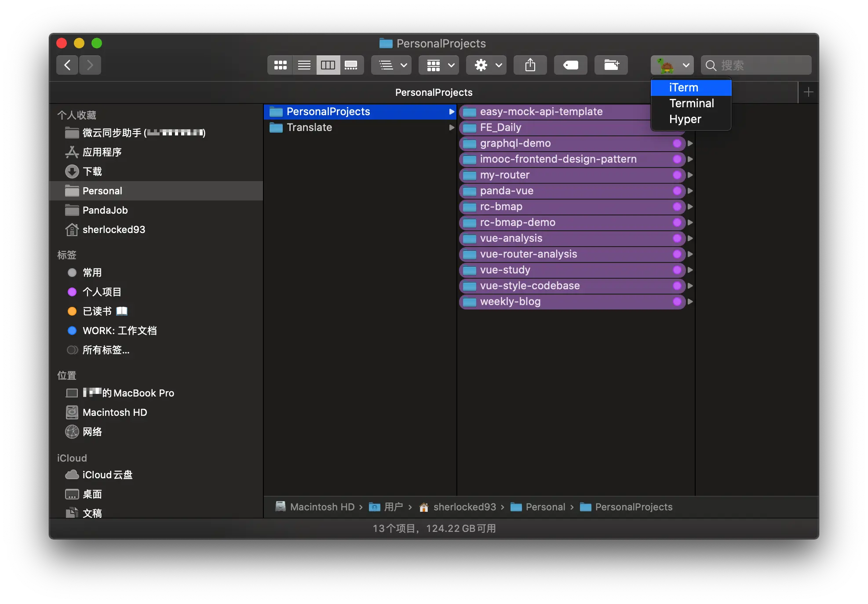Open sherlocked93 home folder in sidebar
The image size is (868, 604).
point(156,229)
